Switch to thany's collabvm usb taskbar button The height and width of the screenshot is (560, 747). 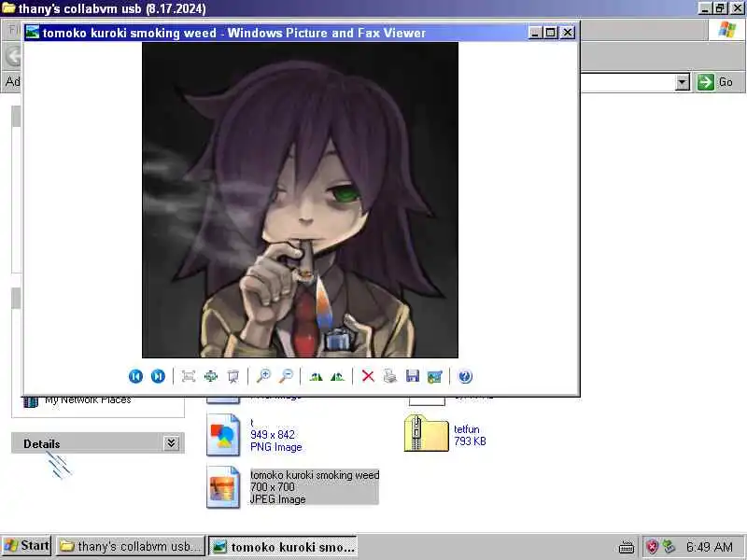point(131,546)
